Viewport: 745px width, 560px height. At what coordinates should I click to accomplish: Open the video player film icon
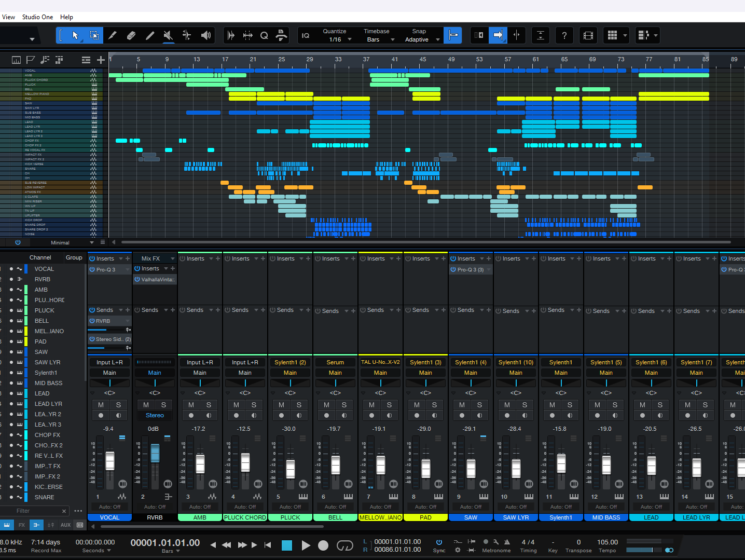click(x=588, y=35)
